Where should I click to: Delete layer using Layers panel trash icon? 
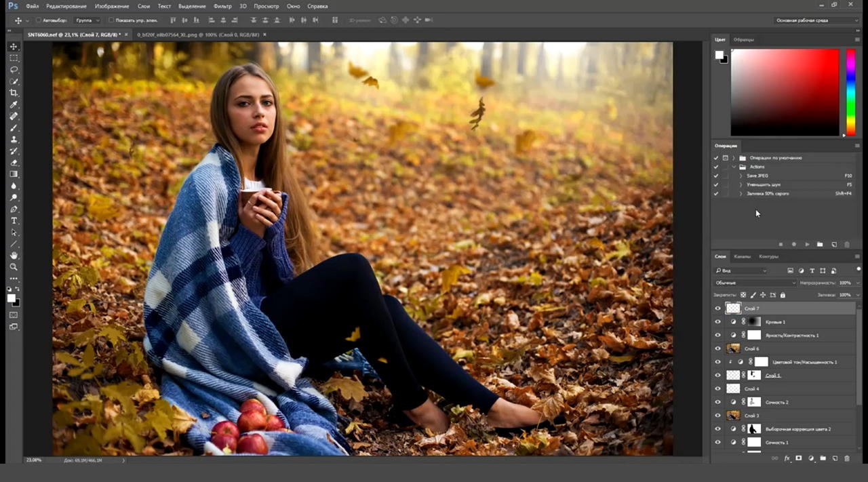[847, 458]
